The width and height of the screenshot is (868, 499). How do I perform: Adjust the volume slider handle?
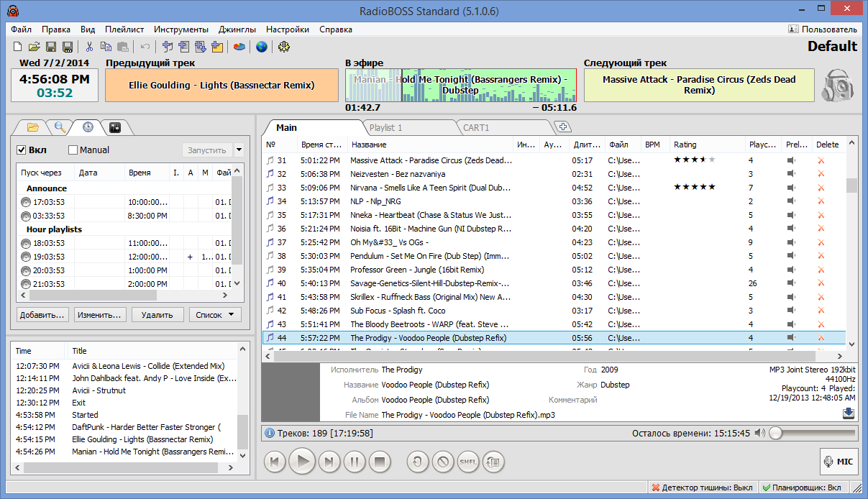coord(775,434)
